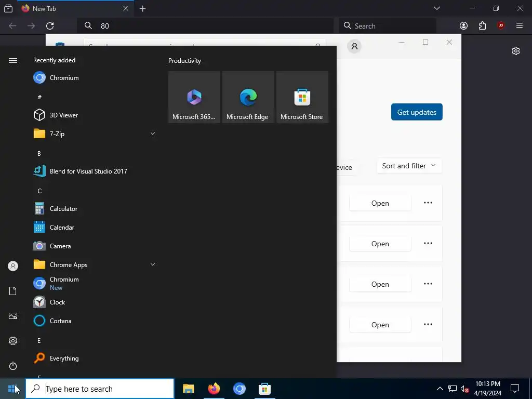Open more options for first Store app
This screenshot has height=399, width=532.
point(428,203)
